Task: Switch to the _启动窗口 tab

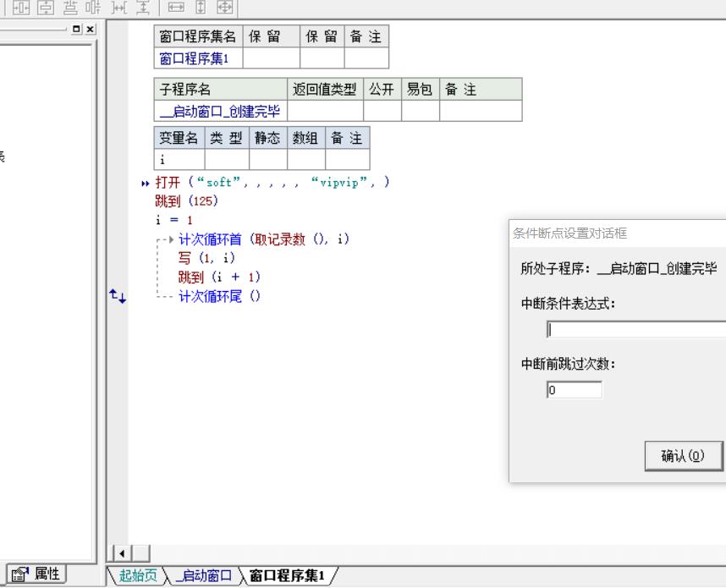Action: pos(203,575)
